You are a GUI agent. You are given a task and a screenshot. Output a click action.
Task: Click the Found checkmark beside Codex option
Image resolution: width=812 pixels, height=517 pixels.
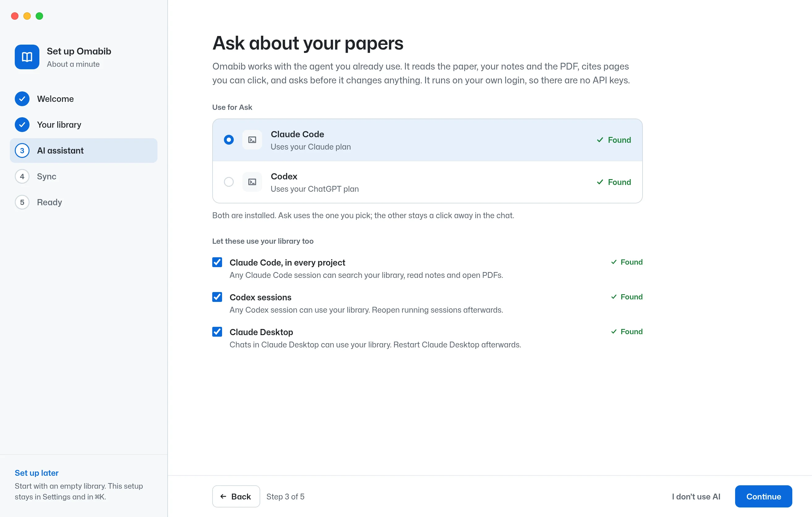click(x=600, y=182)
